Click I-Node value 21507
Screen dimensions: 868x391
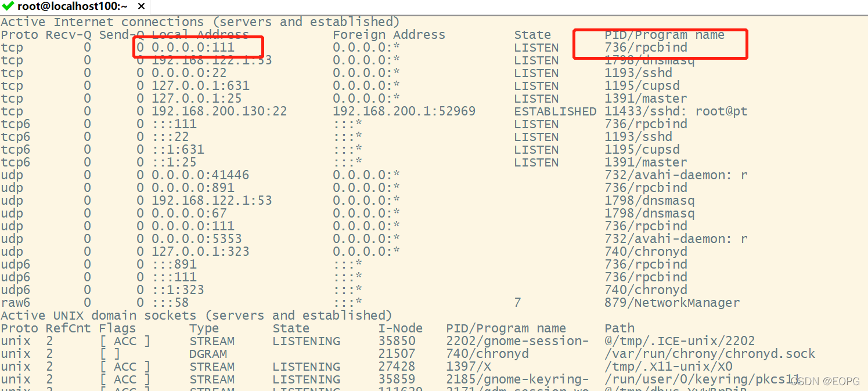(x=397, y=354)
